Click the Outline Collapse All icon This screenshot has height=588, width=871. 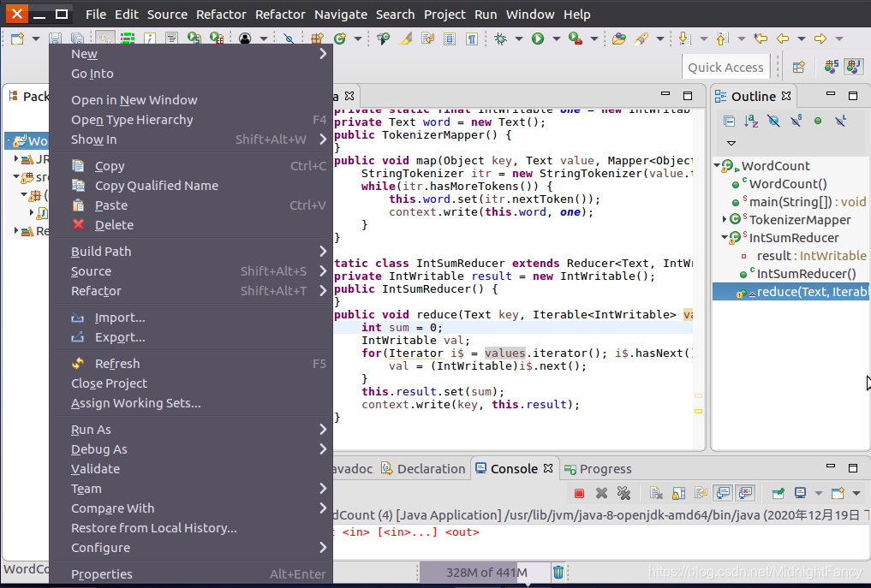tap(729, 121)
